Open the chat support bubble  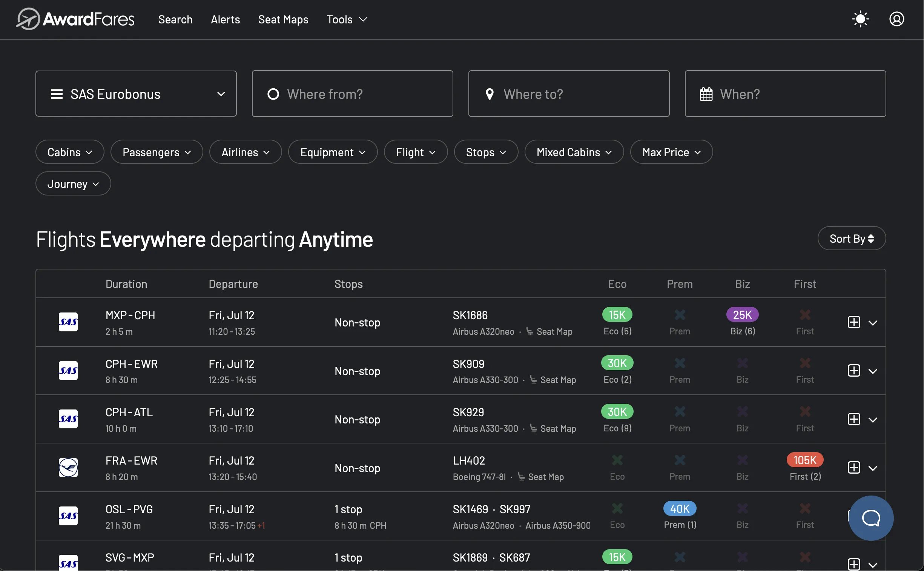[871, 518]
